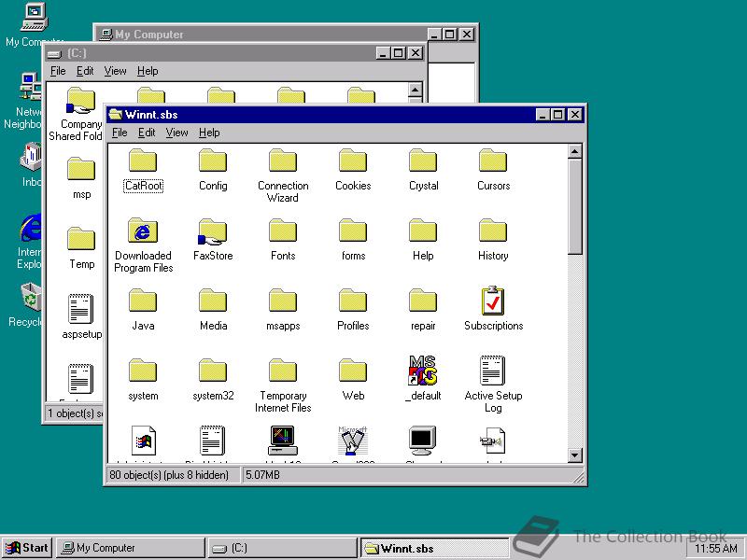Click scroll up arrow in Winnt.sbs
Viewport: 747px width, 560px height.
pos(574,152)
